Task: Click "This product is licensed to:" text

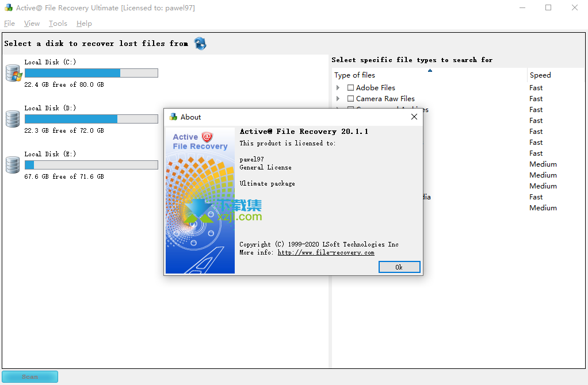Action: [288, 143]
